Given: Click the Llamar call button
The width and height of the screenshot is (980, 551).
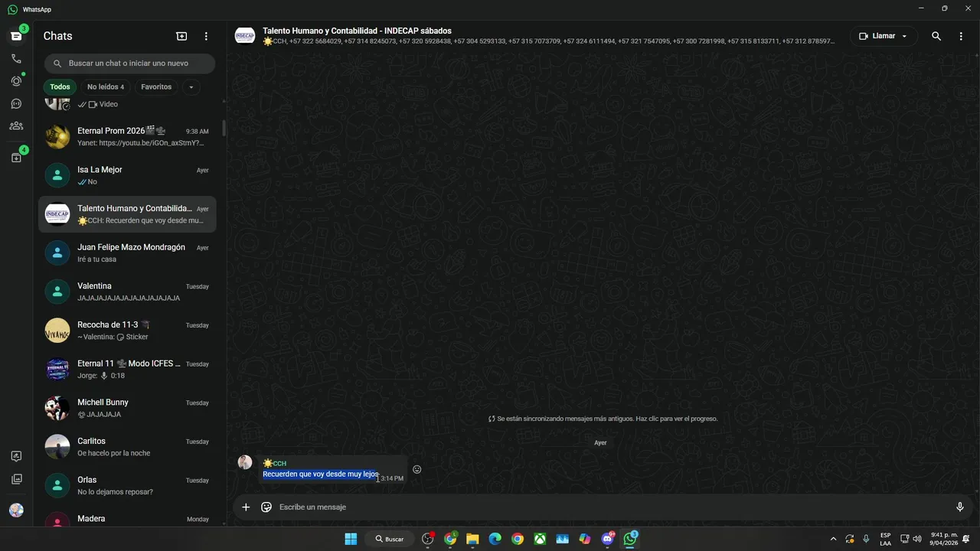Looking at the screenshot, I should point(884,36).
